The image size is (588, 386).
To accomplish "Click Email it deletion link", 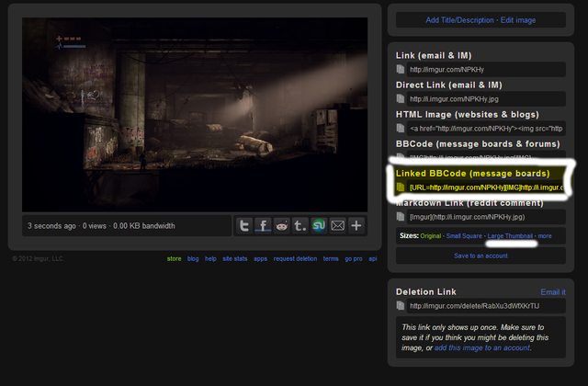I will tap(553, 292).
